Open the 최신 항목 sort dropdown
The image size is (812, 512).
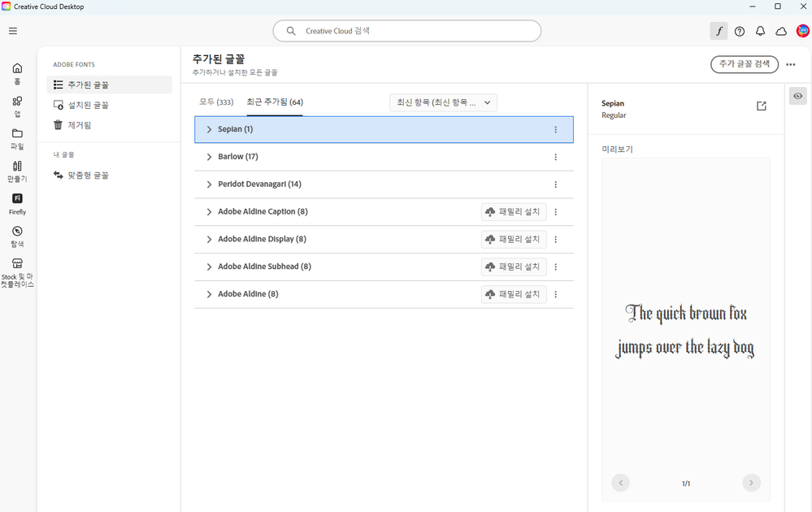[x=443, y=102]
